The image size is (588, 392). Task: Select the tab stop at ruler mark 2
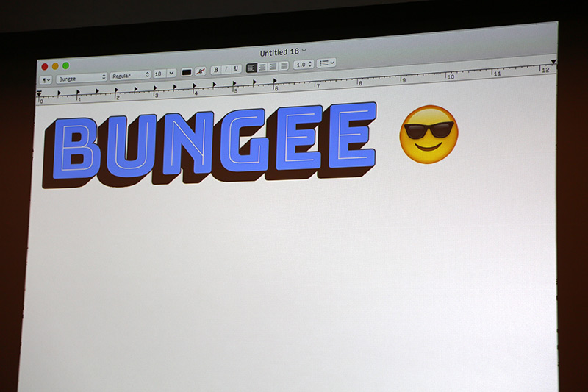tap(116, 90)
